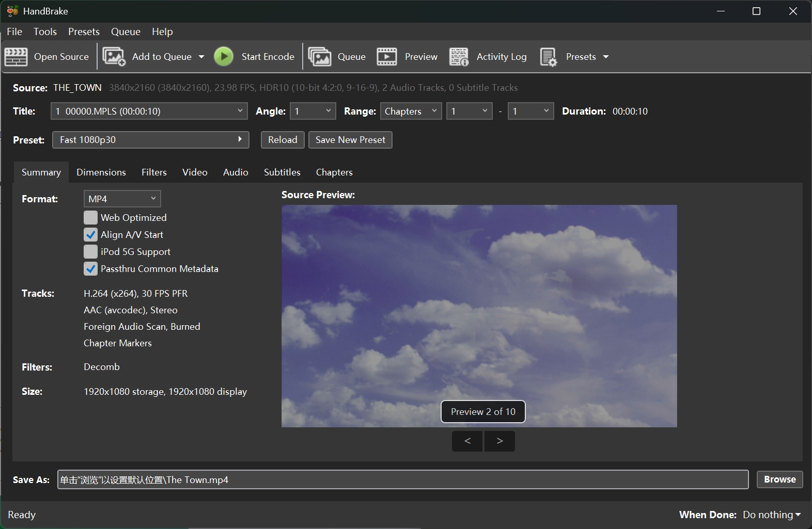Open the Range type Chapters dropdown

[411, 111]
